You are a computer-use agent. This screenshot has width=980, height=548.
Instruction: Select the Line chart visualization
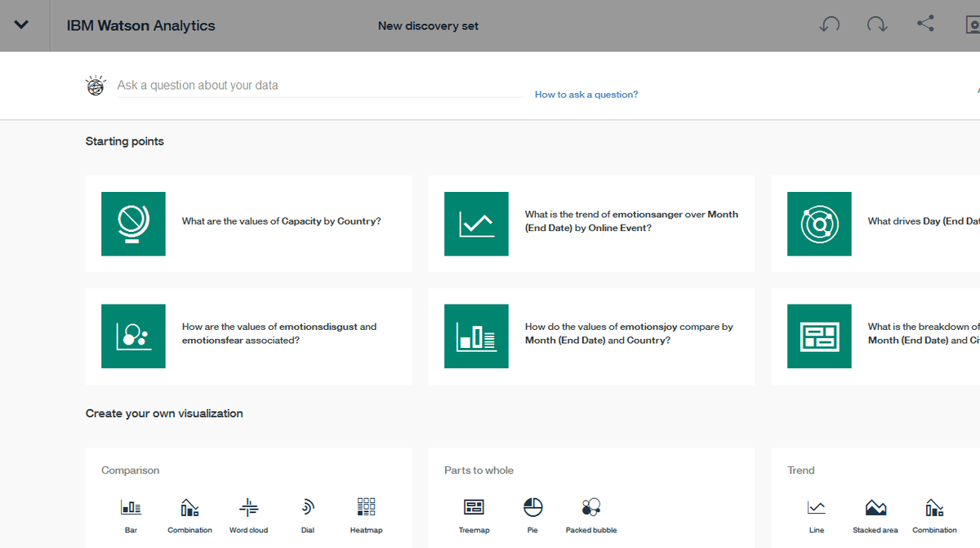(817, 507)
